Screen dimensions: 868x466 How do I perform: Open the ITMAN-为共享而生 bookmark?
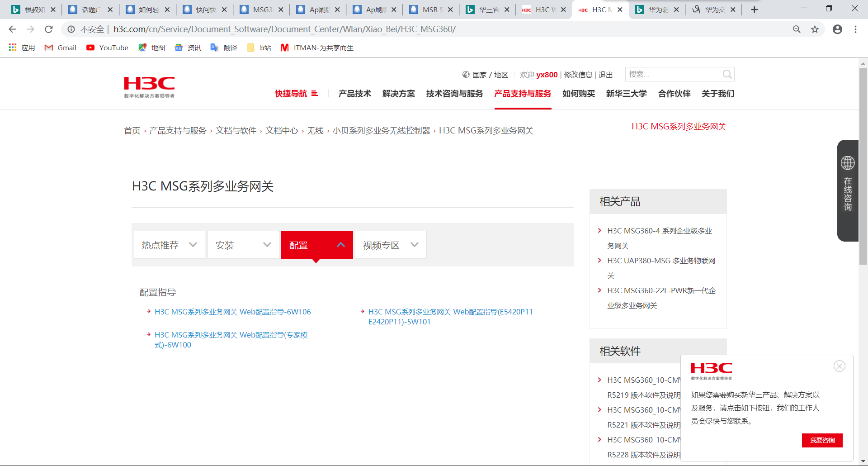pos(317,48)
